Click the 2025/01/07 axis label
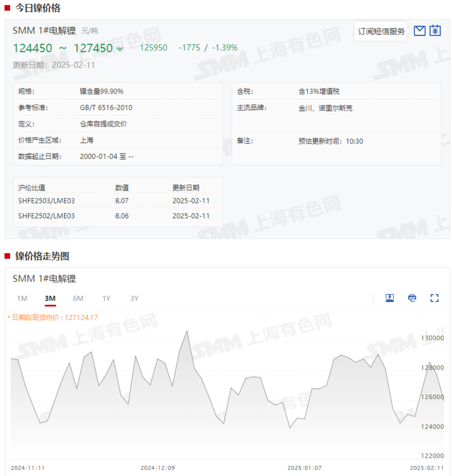Viewport: 452px width, 476px height. (x=304, y=468)
